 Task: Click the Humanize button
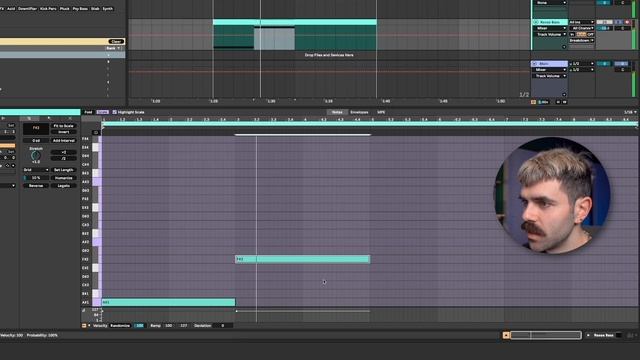64,178
